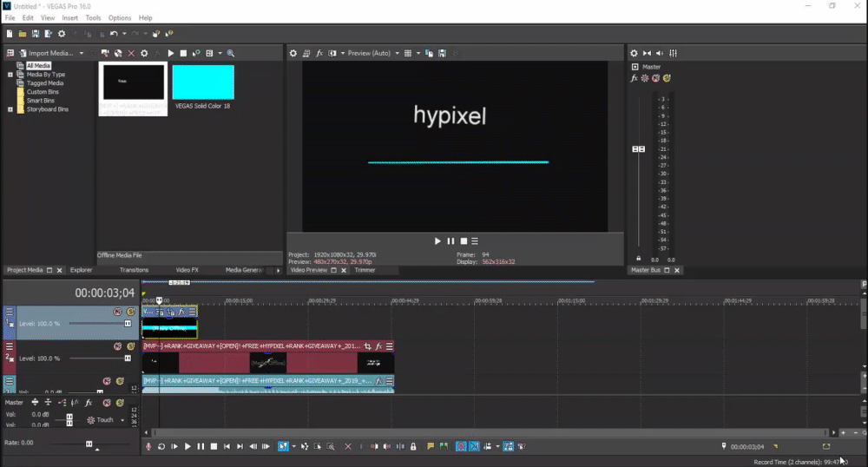Click Master FX icon in Master Bus
This screenshot has width=868, height=467.
(x=634, y=79)
